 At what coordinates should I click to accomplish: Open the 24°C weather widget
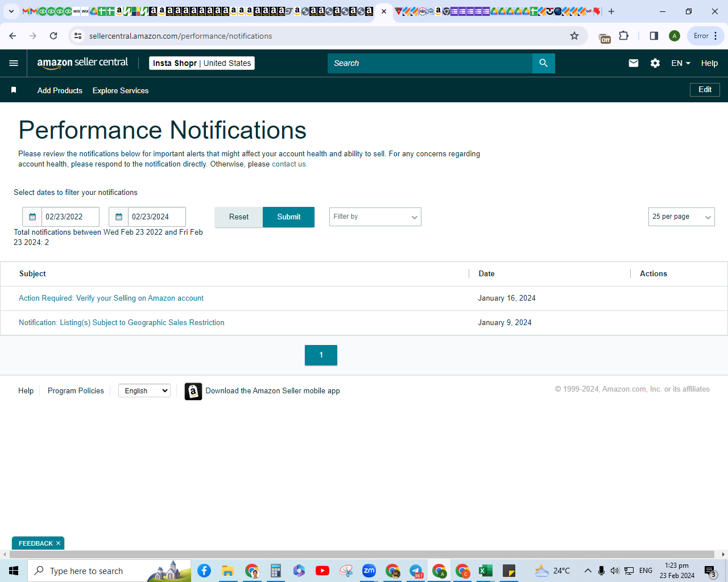(x=552, y=571)
